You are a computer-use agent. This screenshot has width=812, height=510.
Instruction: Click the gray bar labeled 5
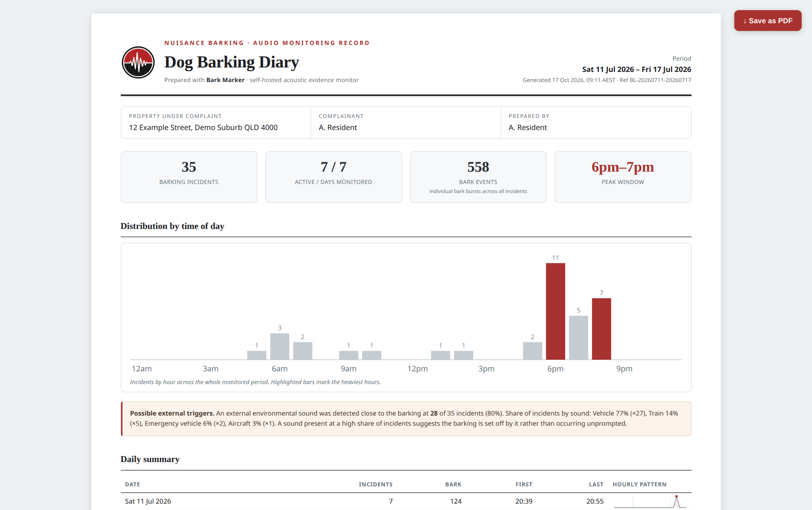[x=578, y=338]
